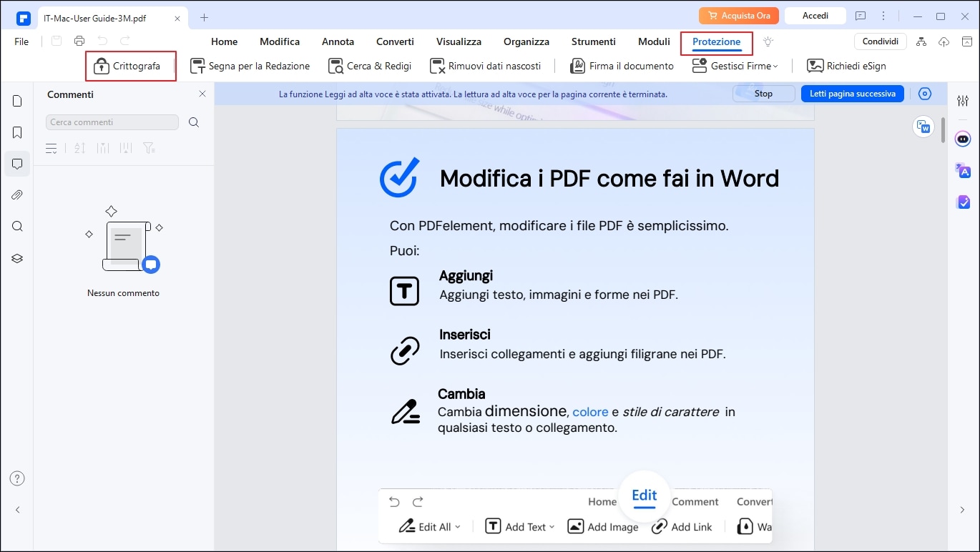The image size is (980, 552).
Task: Open the File menu
Action: coord(21,41)
